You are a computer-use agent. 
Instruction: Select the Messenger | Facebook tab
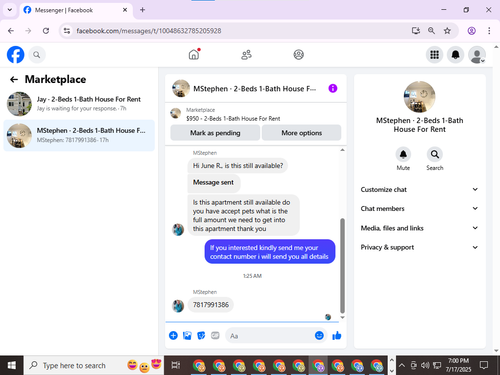click(76, 10)
